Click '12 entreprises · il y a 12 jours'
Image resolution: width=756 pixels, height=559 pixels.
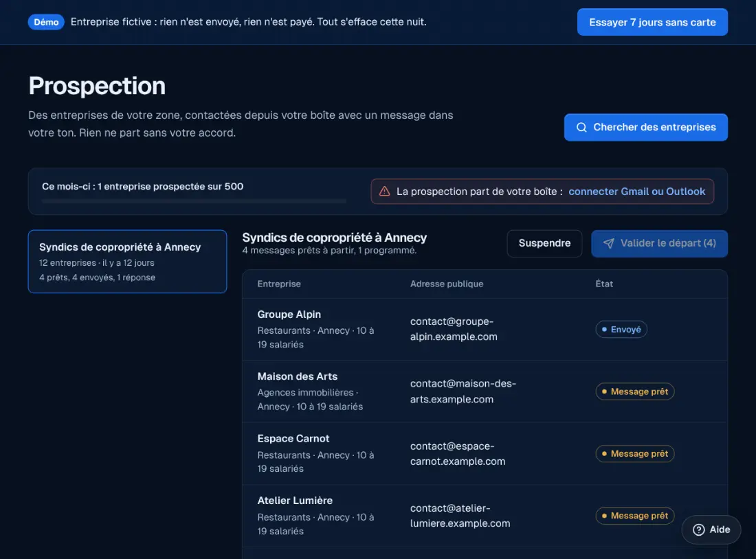(x=97, y=263)
